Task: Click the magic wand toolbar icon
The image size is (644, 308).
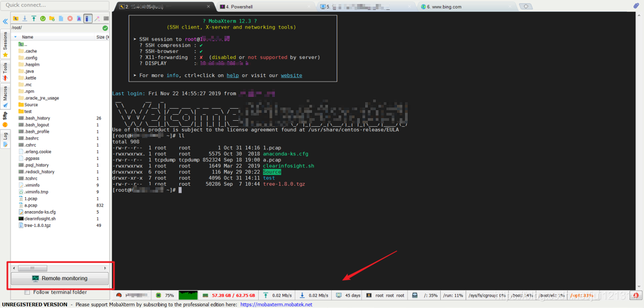Action: [x=98, y=19]
